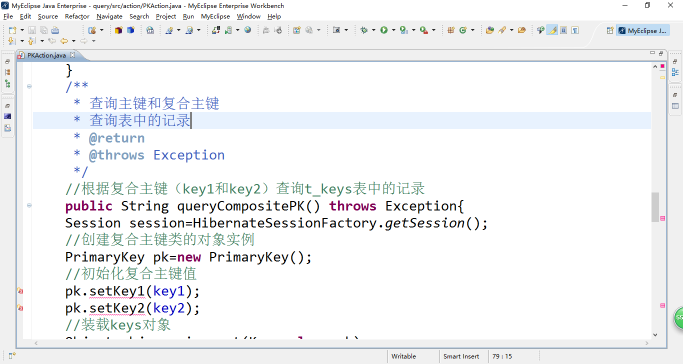Image resolution: width=683 pixels, height=364 pixels.
Task: Click the error marker beside pk.setKey1 line
Action: point(20,291)
